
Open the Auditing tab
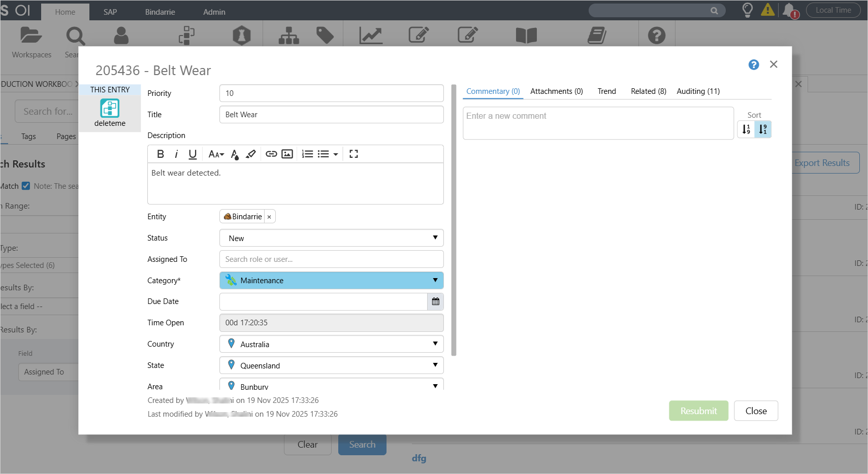698,91
